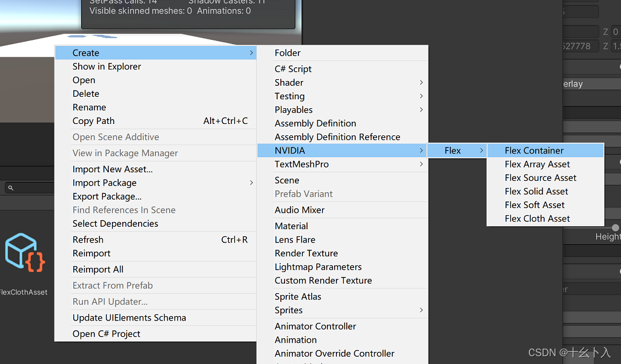Select Refresh from the context menu
621x364 pixels.
[88, 239]
